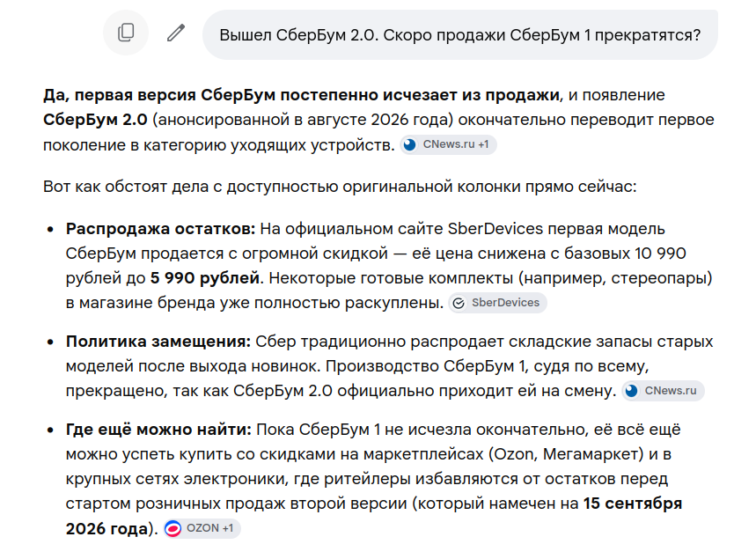
Task: Open the CNews.ru source under Политика замещения
Action: click(x=663, y=391)
